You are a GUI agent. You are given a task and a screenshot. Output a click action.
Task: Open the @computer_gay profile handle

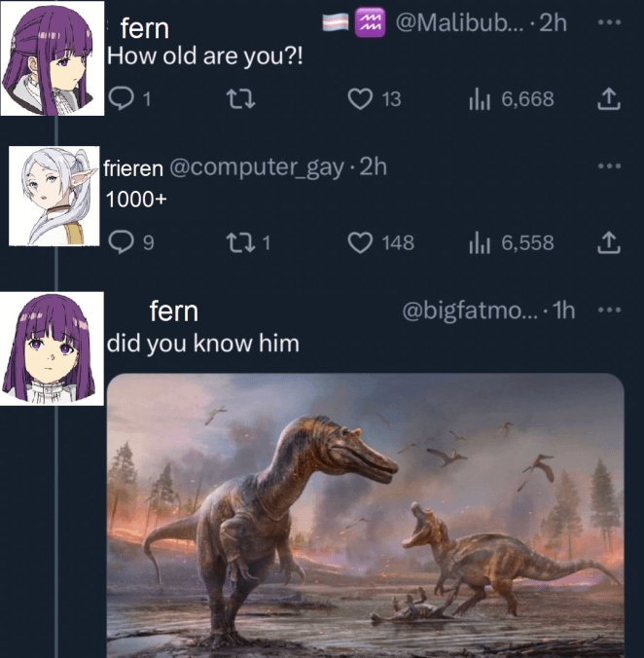click(x=257, y=167)
